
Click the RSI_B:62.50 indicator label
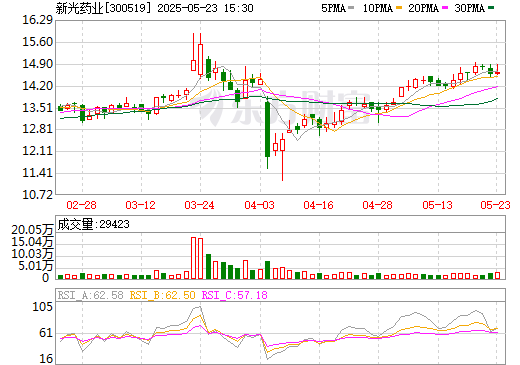(162, 295)
